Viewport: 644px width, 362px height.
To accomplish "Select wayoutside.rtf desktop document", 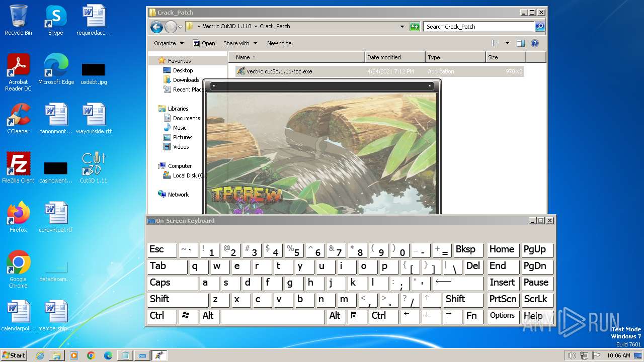I will click(94, 119).
